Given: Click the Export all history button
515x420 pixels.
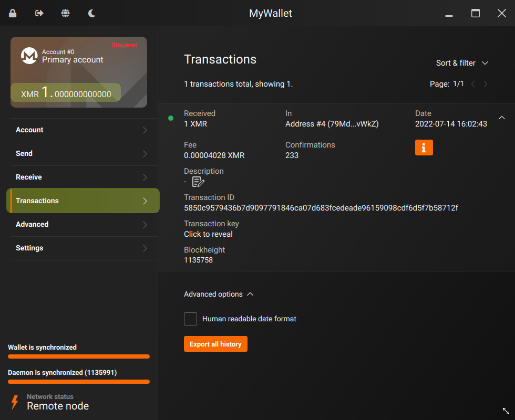Looking at the screenshot, I should [215, 344].
